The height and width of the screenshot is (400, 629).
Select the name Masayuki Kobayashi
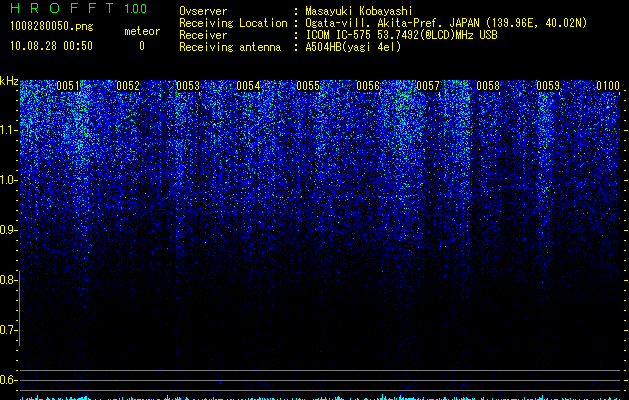[x=359, y=11]
